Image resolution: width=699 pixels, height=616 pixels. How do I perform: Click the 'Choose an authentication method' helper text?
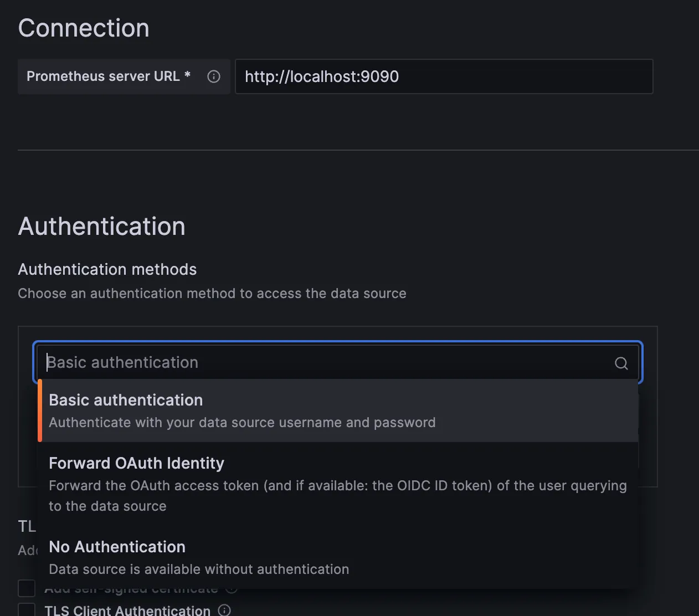[x=212, y=294]
